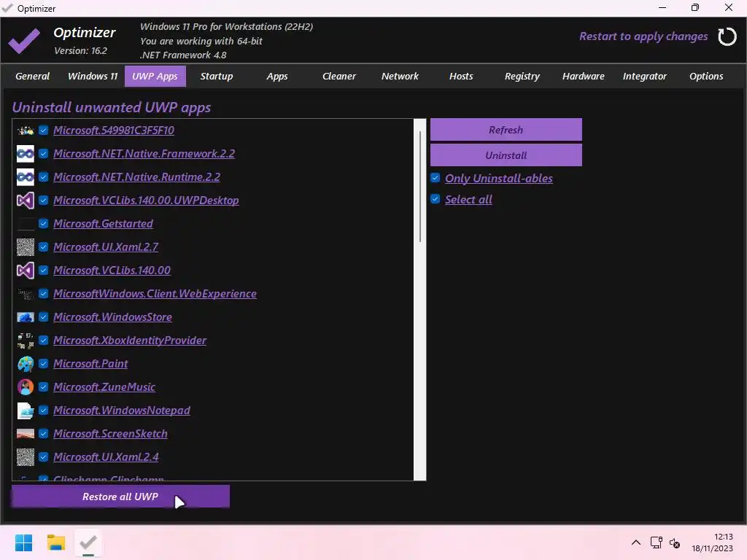Click the Microsoft.VCLibs.140.00.UWPDesktop Visual Studio icon
Image resolution: width=747 pixels, height=560 pixels.
click(x=26, y=201)
